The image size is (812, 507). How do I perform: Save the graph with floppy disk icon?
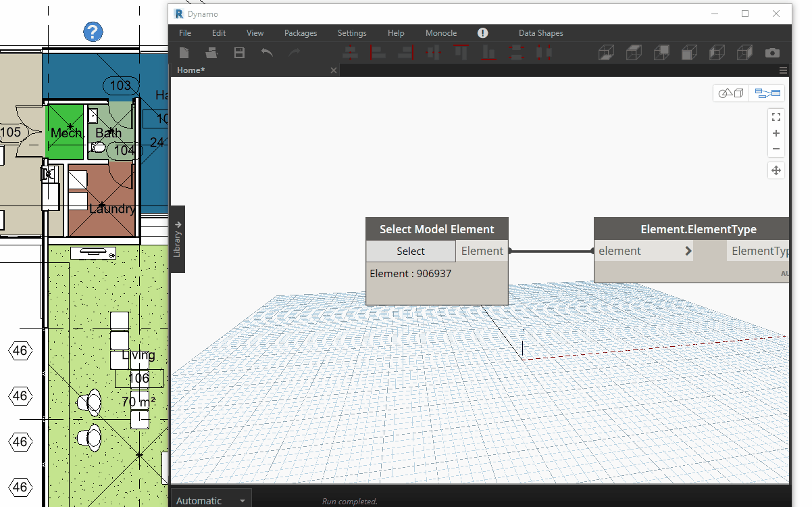click(239, 53)
